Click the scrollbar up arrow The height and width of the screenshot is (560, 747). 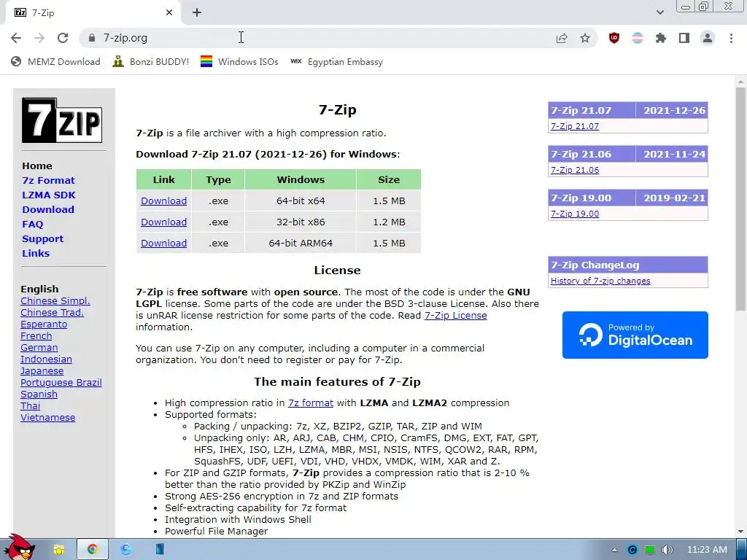pyautogui.click(x=740, y=82)
